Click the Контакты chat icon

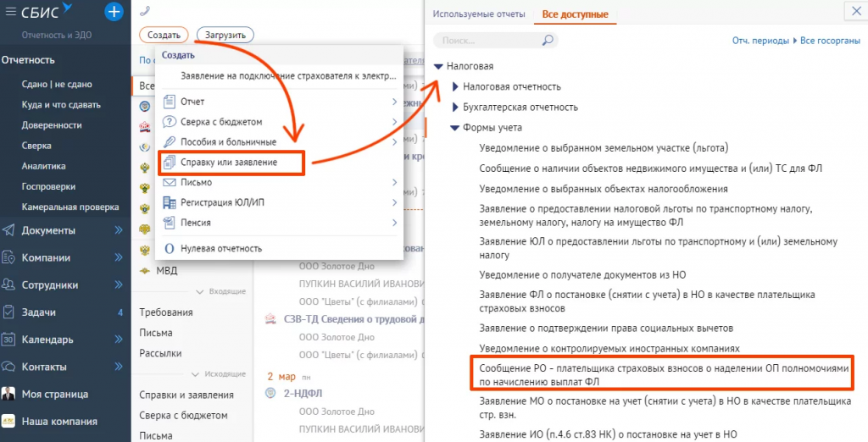click(9, 367)
